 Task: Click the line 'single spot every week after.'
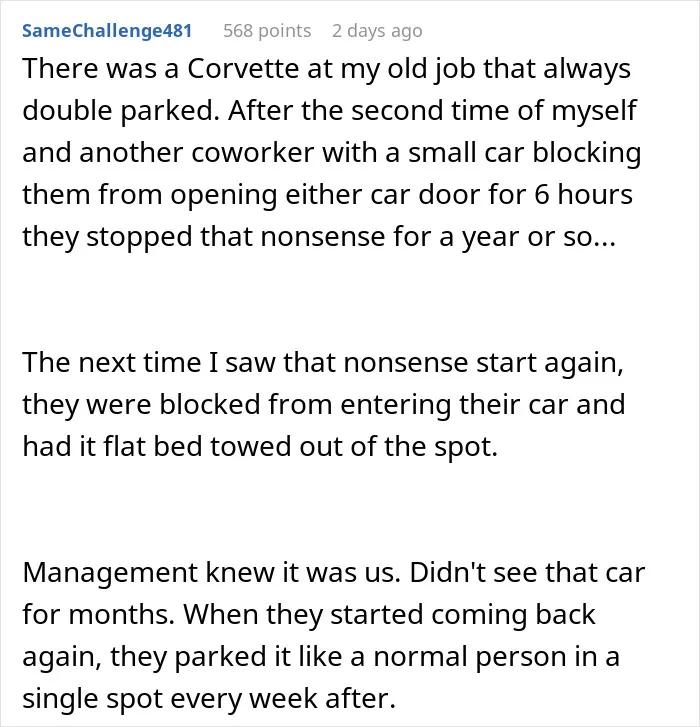click(x=209, y=699)
